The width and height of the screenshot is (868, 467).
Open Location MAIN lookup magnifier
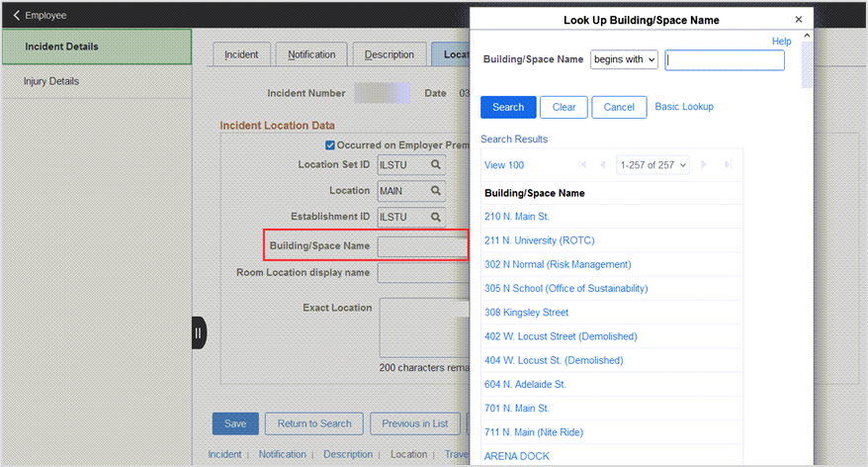pyautogui.click(x=436, y=191)
